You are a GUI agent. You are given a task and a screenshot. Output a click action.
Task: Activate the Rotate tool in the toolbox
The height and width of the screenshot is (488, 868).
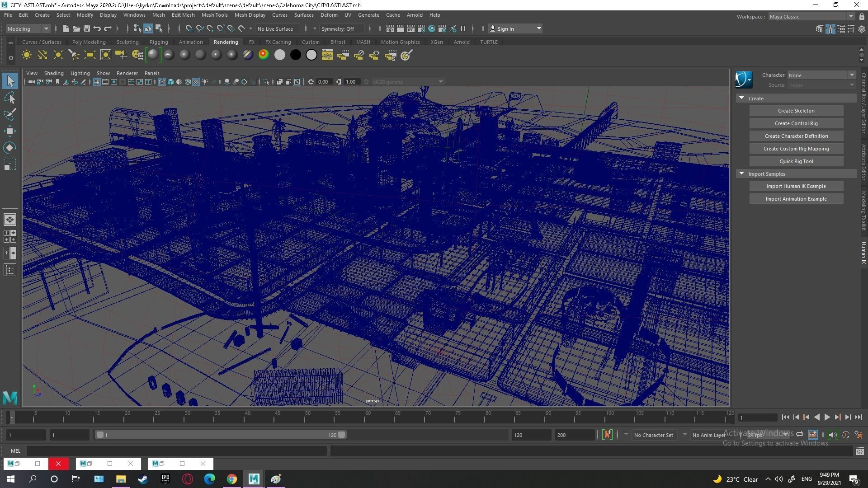coord(10,148)
